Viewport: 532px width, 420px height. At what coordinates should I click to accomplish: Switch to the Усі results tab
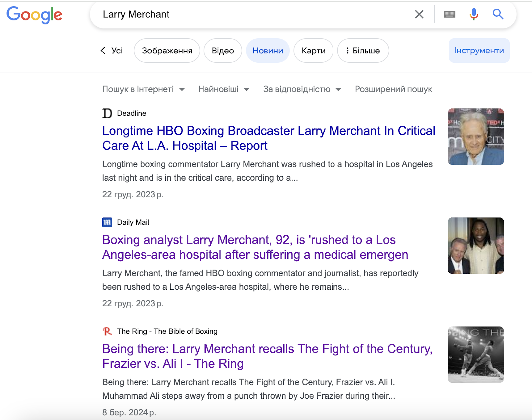click(x=117, y=51)
